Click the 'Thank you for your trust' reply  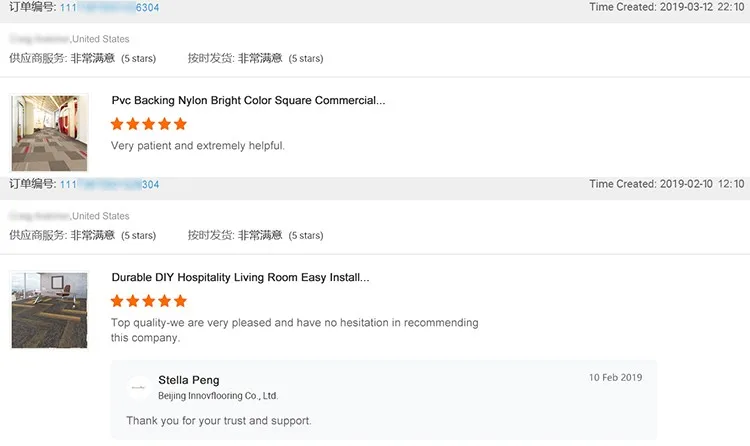click(x=219, y=421)
